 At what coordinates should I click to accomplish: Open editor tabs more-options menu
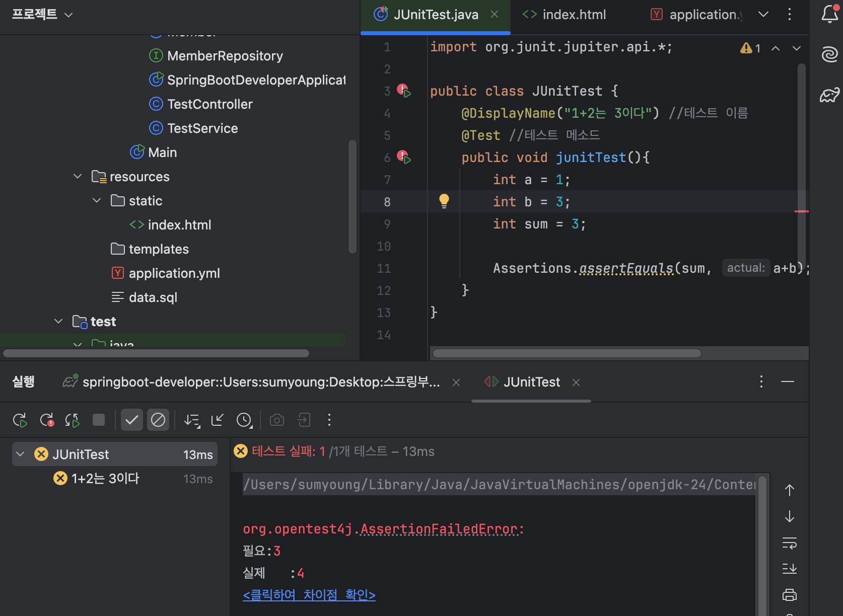[x=790, y=14]
